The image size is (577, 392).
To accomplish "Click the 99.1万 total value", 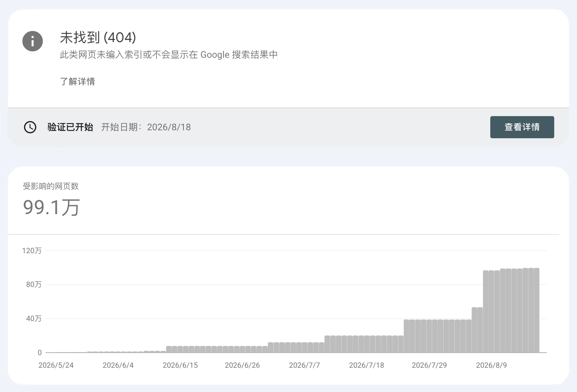I will (51, 207).
